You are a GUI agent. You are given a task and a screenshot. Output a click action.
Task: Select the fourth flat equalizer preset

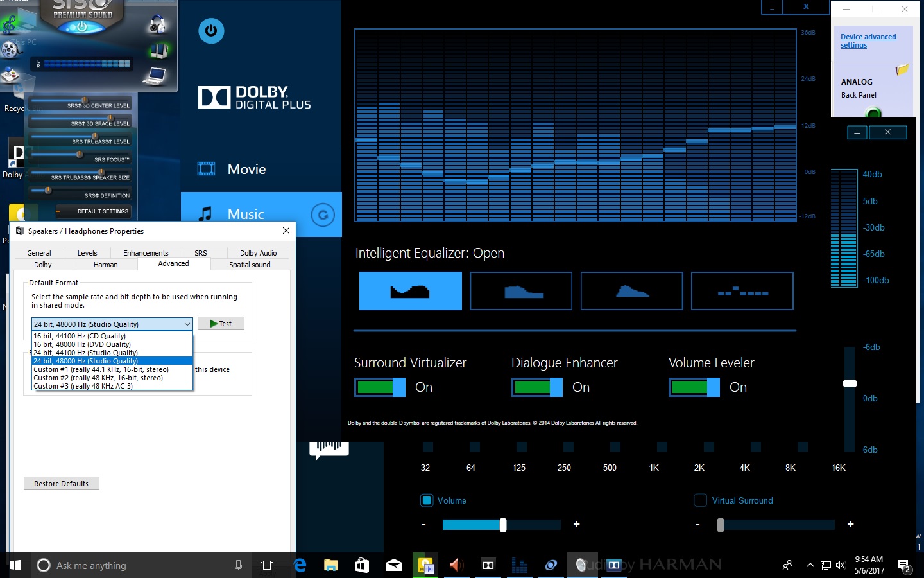click(x=742, y=291)
